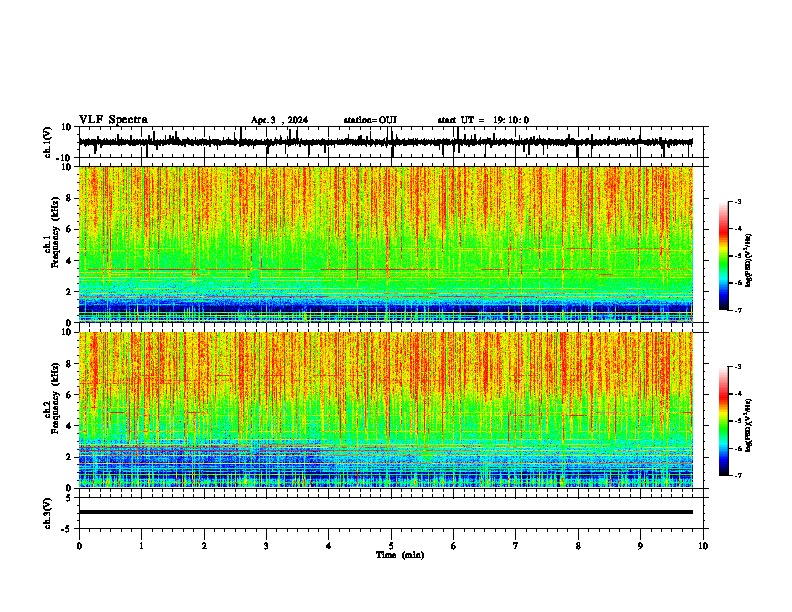Click time-axis tick label "5"
Screen dimensions: 792x612
[x=391, y=546]
